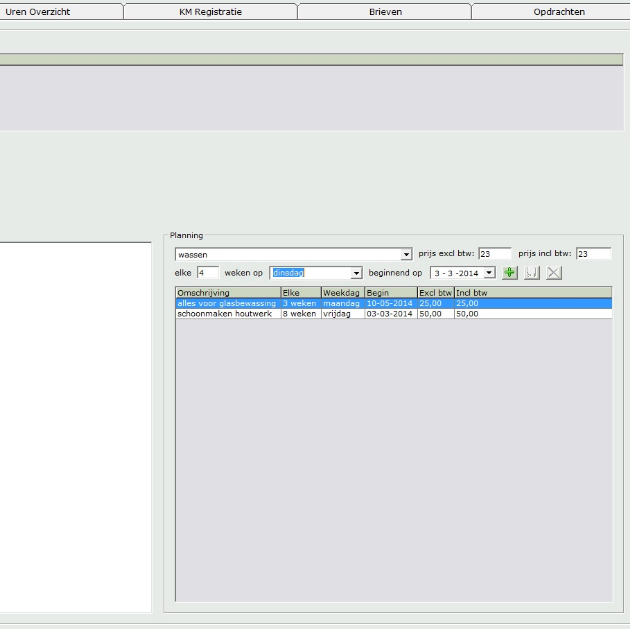The height and width of the screenshot is (629, 630).
Task: Click the delete planning X icon
Action: [554, 273]
